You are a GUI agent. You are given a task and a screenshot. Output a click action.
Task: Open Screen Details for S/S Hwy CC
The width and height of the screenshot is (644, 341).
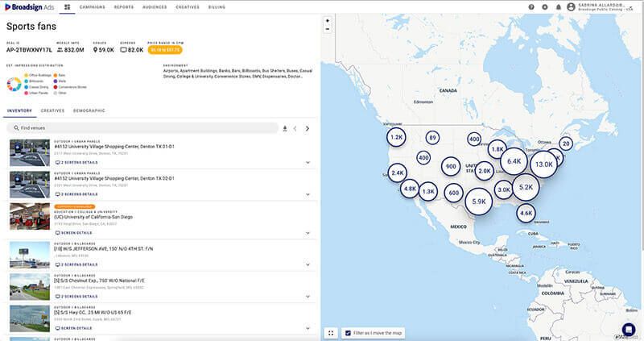tap(74, 328)
